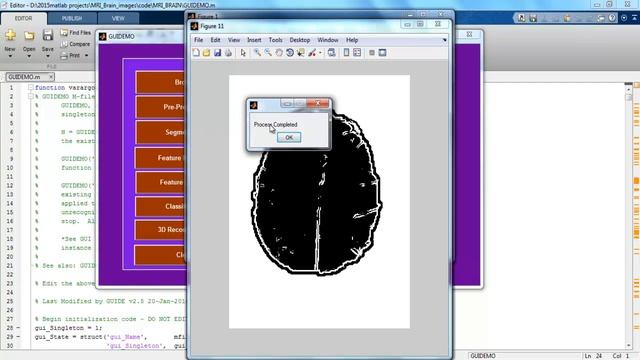This screenshot has height=360, width=640.
Task: Select the EDITOR tab
Action: (24, 18)
